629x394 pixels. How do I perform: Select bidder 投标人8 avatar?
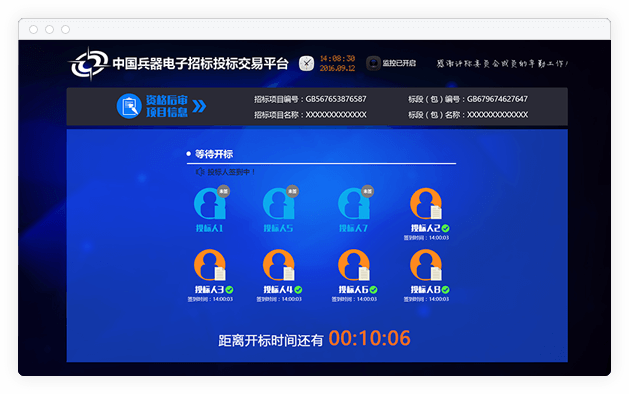tap(426, 265)
